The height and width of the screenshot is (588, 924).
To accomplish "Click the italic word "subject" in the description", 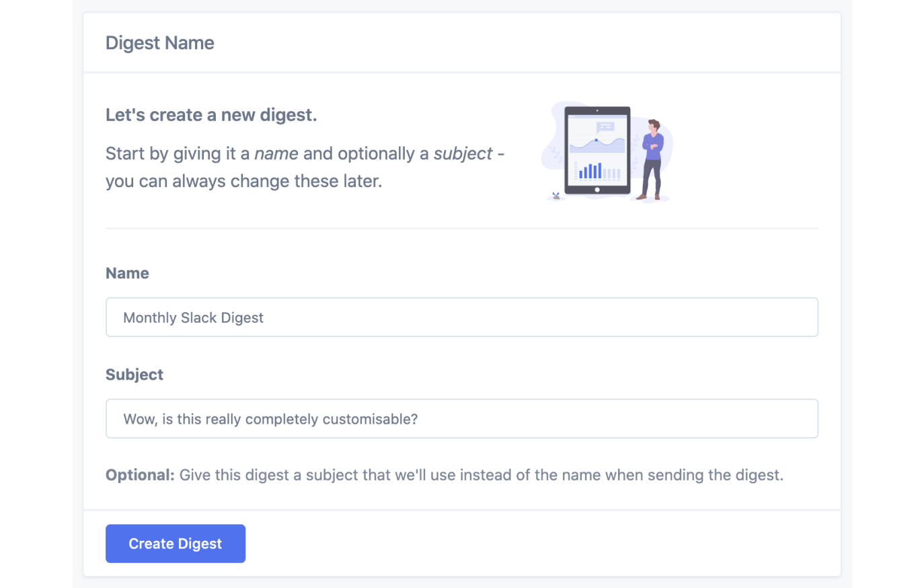I will (463, 153).
